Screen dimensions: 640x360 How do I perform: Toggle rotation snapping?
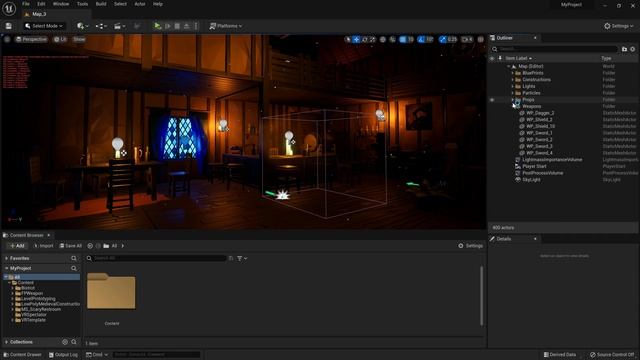[421, 40]
